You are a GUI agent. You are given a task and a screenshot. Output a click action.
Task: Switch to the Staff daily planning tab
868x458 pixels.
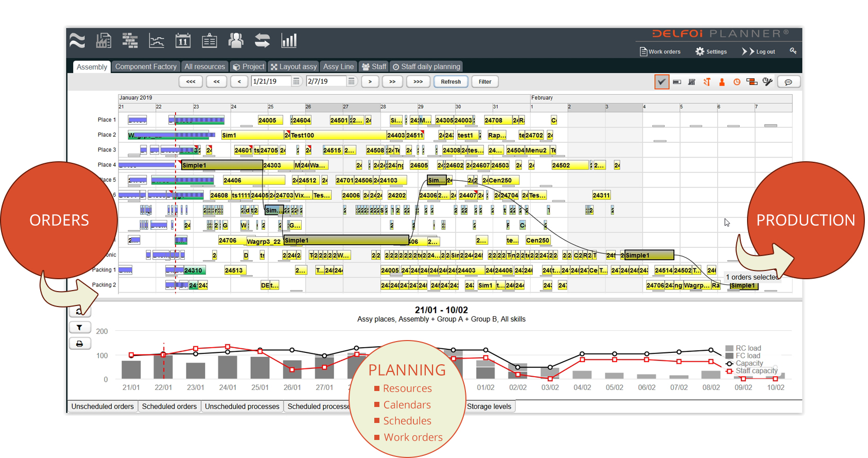click(x=426, y=66)
